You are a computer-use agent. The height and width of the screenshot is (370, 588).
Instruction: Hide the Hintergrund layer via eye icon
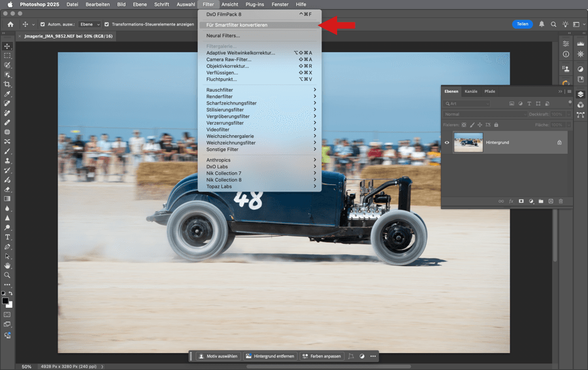point(448,142)
